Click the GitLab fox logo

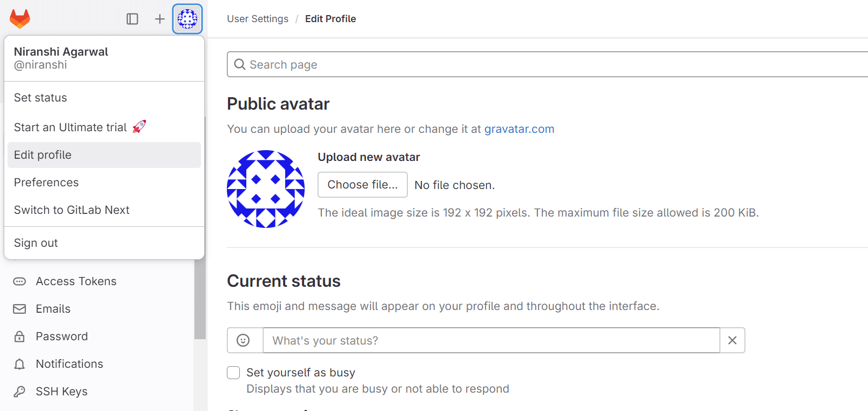click(x=20, y=19)
